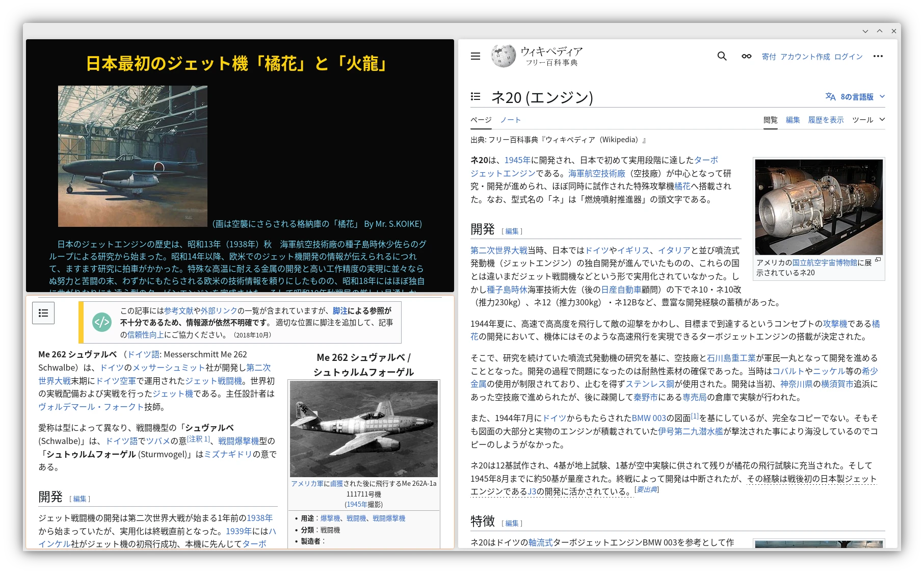Viewport: 924px width, 574px height.
Task: Open the 履歴を表示 tab
Action: [826, 120]
